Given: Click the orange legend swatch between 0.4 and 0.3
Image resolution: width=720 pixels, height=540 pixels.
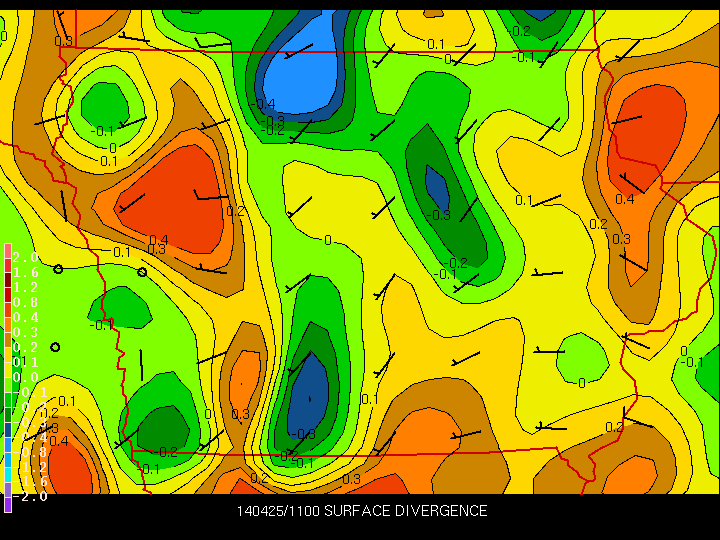Looking at the screenshot, I should coord(8,325).
